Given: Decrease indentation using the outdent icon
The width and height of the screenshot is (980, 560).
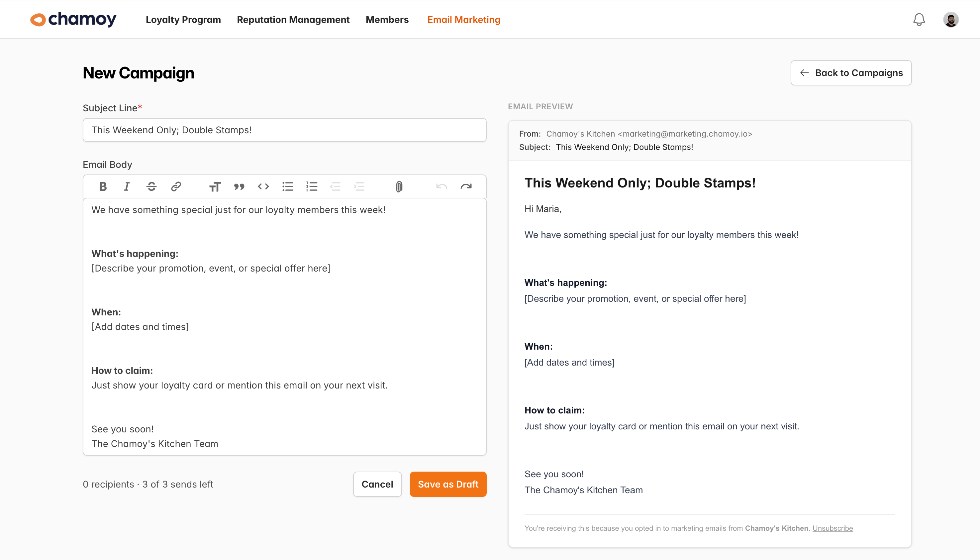Looking at the screenshot, I should (336, 186).
